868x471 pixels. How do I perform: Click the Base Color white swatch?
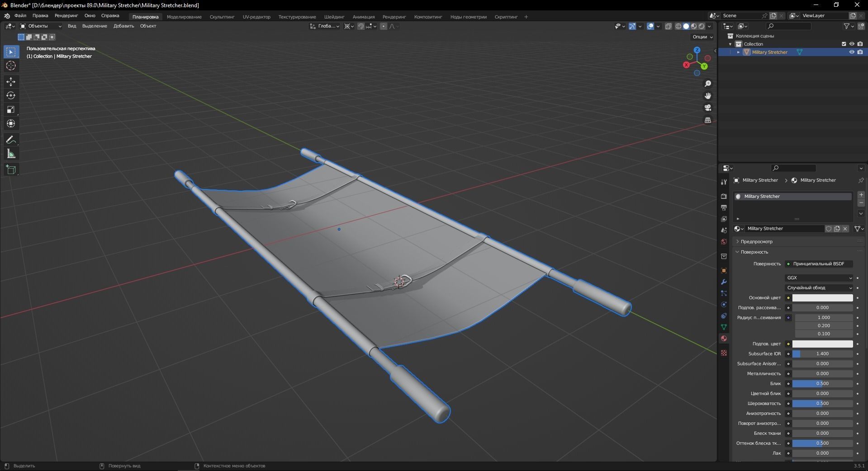coord(822,298)
